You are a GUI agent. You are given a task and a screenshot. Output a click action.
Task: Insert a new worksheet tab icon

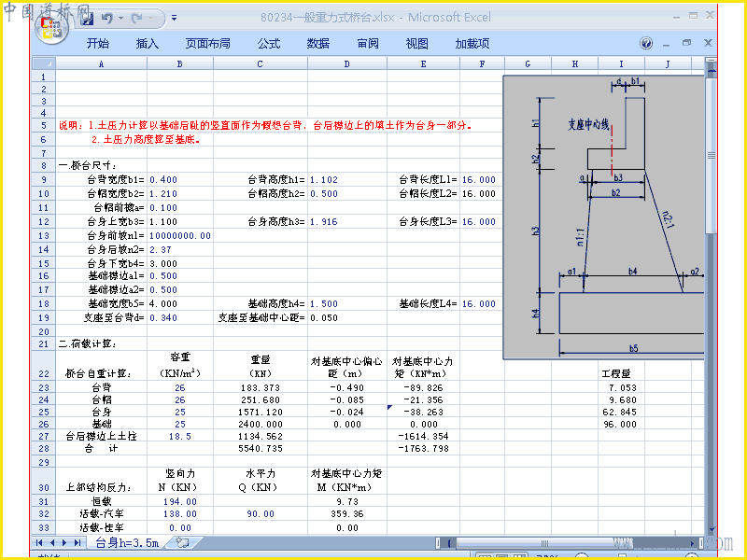tap(182, 542)
